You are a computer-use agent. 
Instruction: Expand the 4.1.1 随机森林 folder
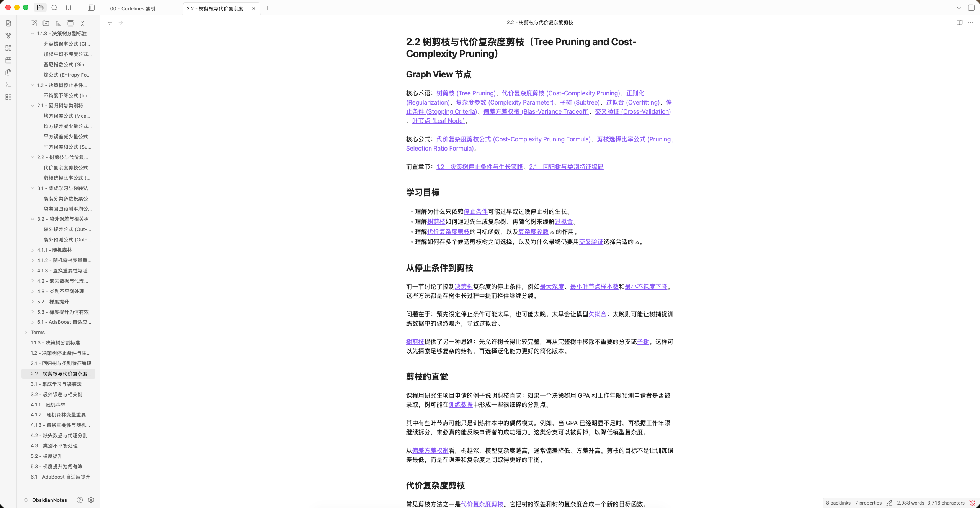pyautogui.click(x=33, y=250)
